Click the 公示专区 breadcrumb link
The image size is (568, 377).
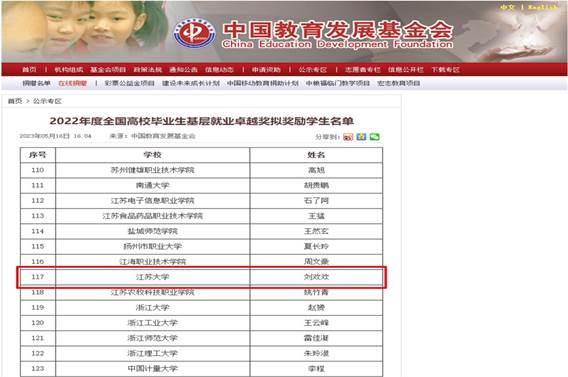[x=47, y=101]
